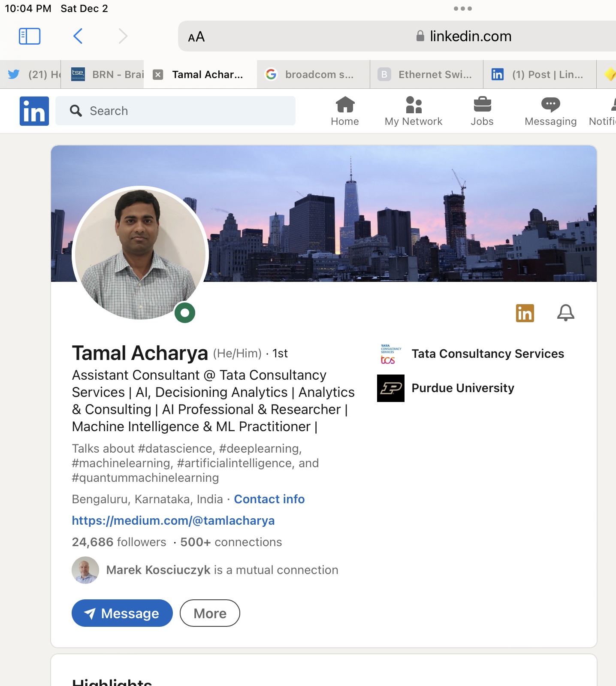The width and height of the screenshot is (616, 686).
Task: Open the Safari sidebar panel
Action: click(x=30, y=36)
